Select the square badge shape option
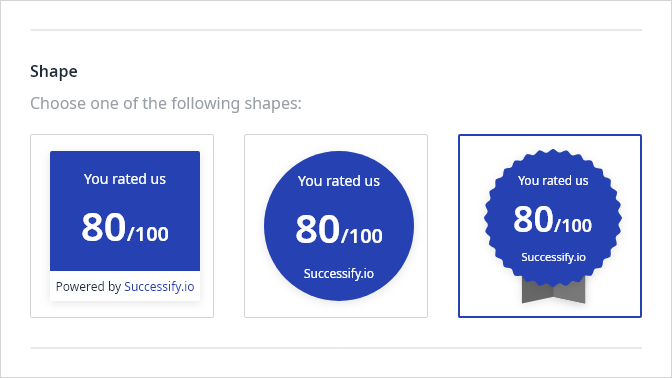Image resolution: width=672 pixels, height=378 pixels. (122, 226)
